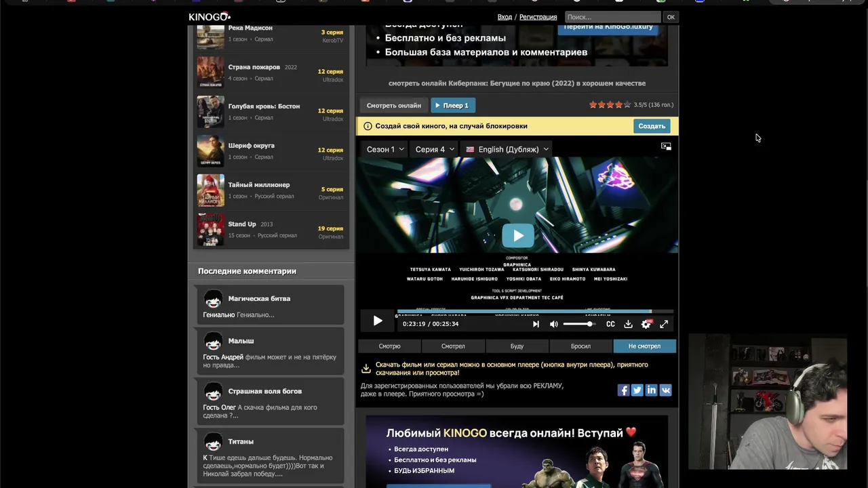Open the Страна пожаров poster thumbnail
Image resolution: width=868 pixels, height=488 pixels.
210,72
